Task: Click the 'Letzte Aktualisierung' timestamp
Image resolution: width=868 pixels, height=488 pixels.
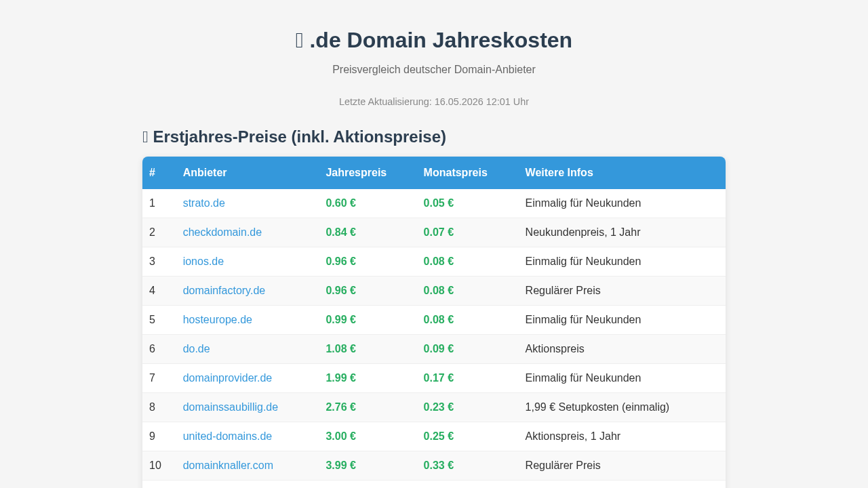Action: point(434,102)
